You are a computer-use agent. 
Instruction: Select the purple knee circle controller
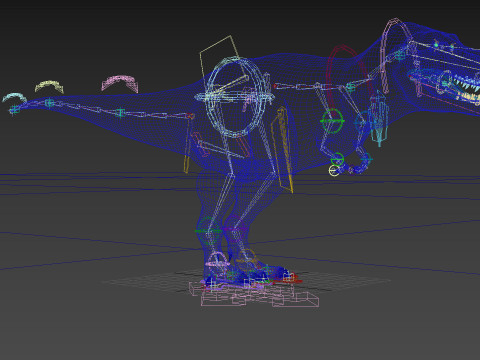tap(236, 229)
